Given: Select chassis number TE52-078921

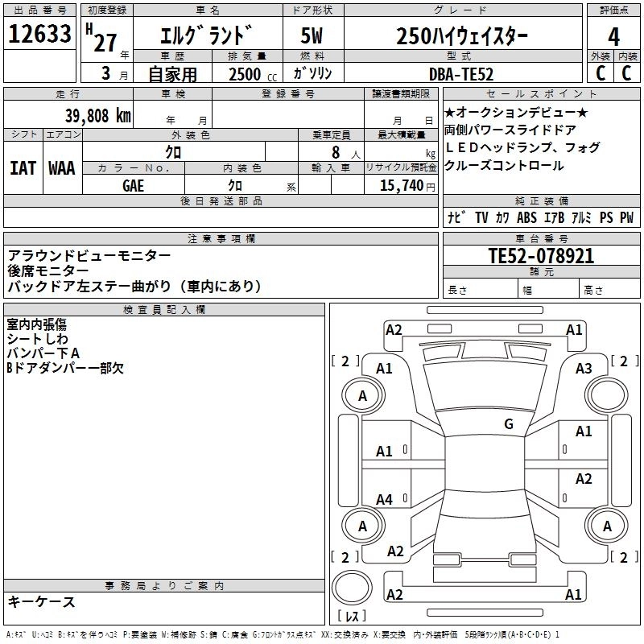Looking at the screenshot, I should (541, 256).
